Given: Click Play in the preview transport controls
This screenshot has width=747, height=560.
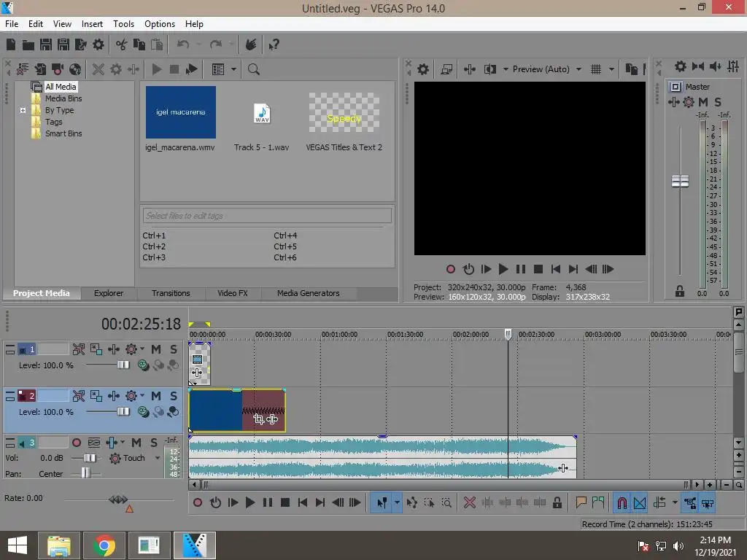Looking at the screenshot, I should pyautogui.click(x=503, y=270).
